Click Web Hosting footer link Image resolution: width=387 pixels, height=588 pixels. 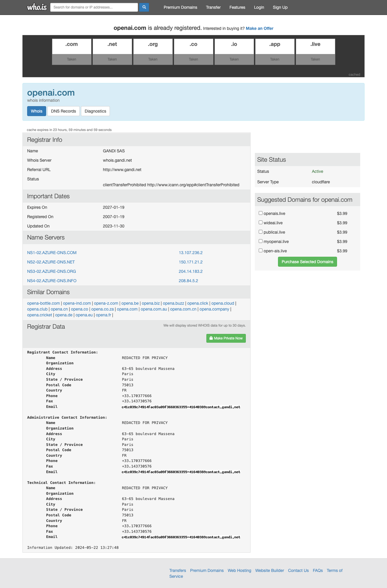click(x=239, y=570)
